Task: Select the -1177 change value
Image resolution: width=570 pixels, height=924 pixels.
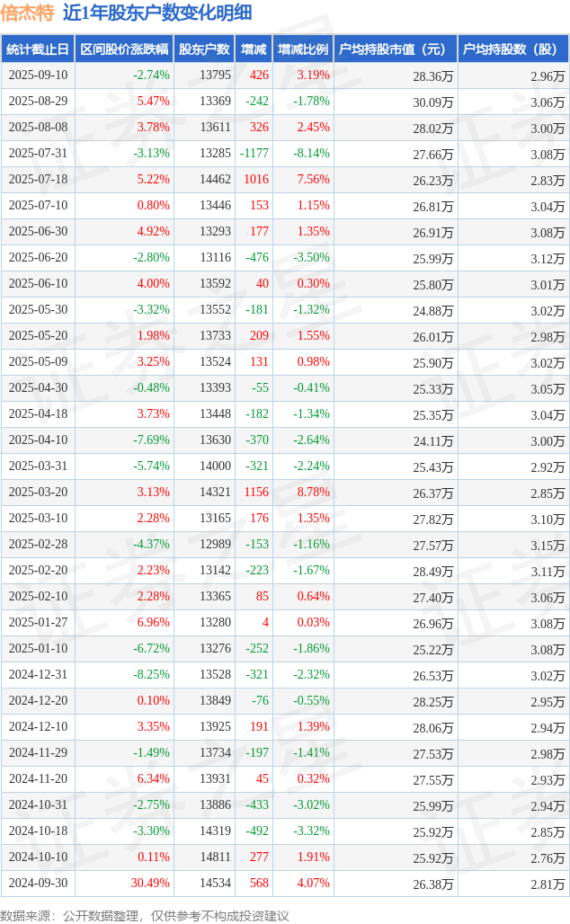Action: (254, 153)
